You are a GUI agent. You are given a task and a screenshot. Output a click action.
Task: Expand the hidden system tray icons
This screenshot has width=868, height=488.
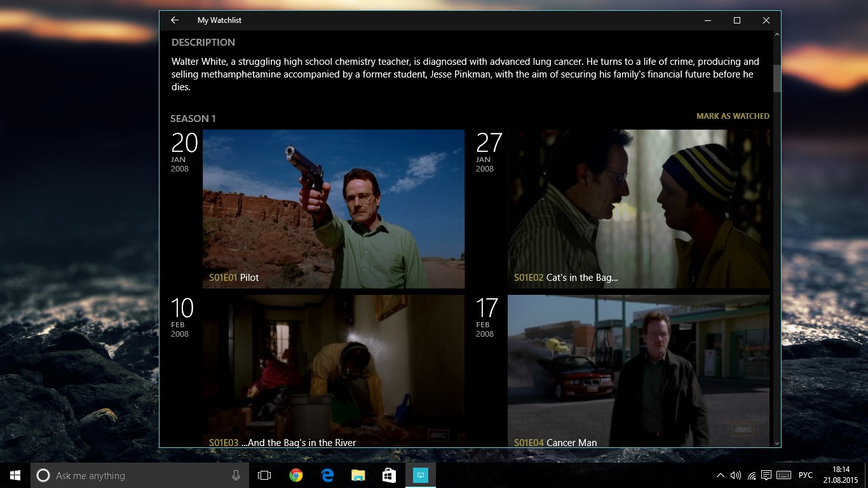click(x=720, y=475)
